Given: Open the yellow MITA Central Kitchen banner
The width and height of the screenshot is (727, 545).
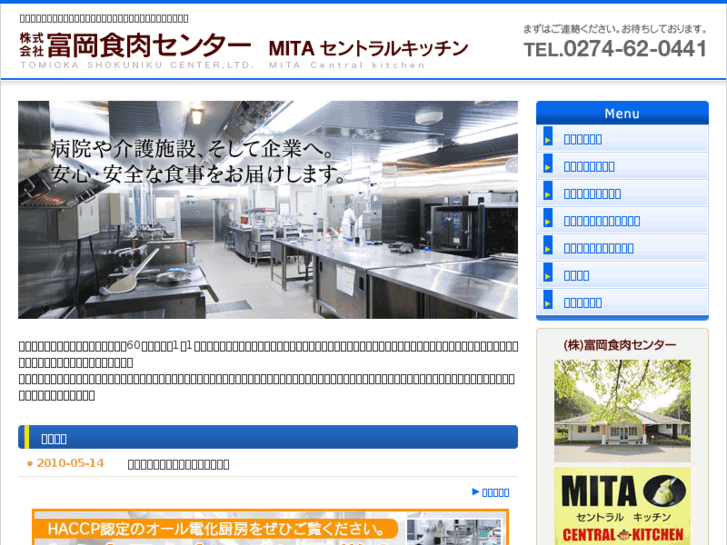Looking at the screenshot, I should point(622,506).
